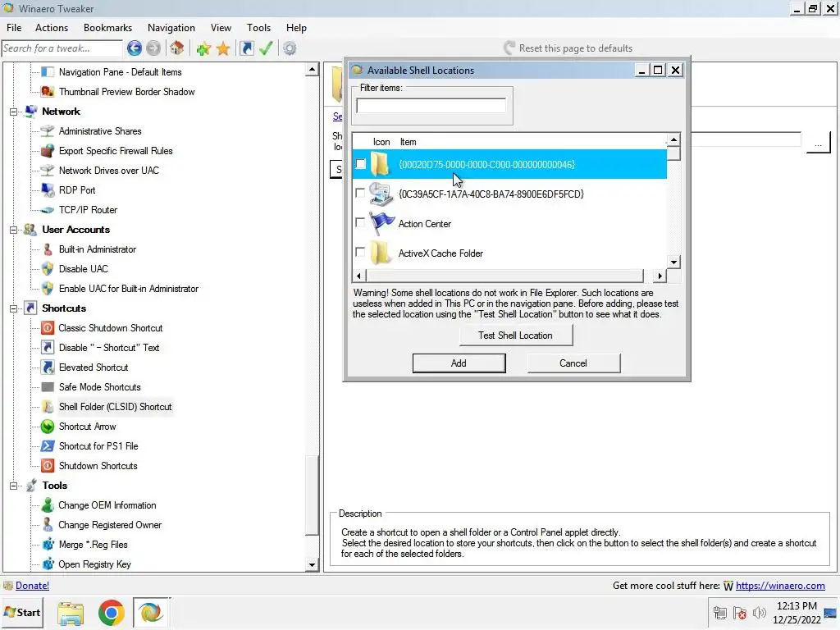Open Classic Shutdown Shortcut icon
The width and height of the screenshot is (840, 630).
pos(48,328)
